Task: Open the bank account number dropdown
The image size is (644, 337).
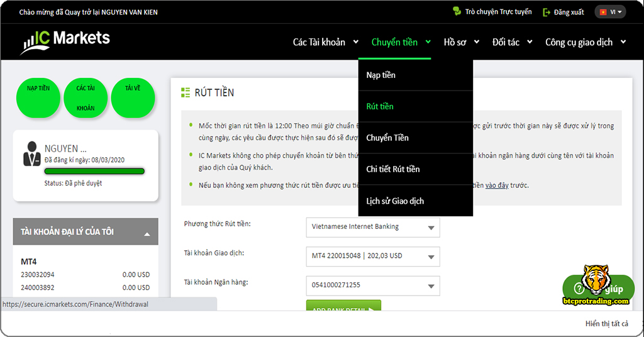Action: (x=373, y=285)
